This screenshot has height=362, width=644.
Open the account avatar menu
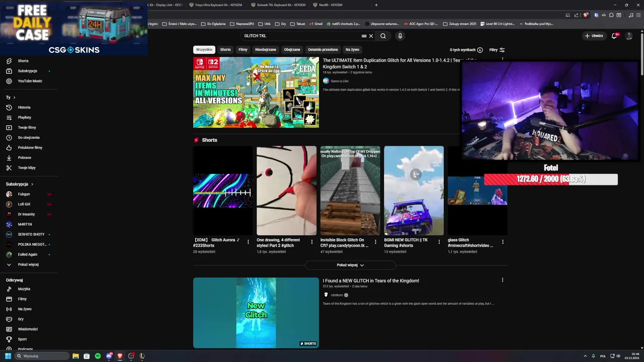coord(629,36)
